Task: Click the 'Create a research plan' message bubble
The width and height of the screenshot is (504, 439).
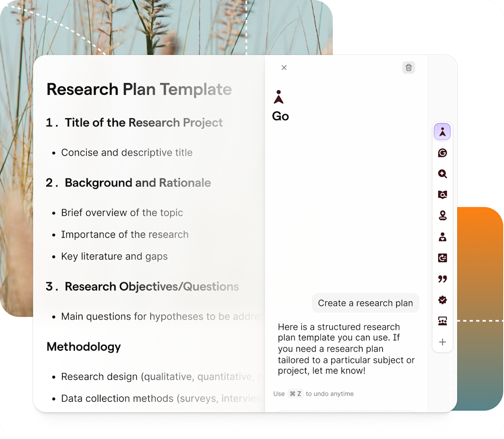Action: point(365,303)
